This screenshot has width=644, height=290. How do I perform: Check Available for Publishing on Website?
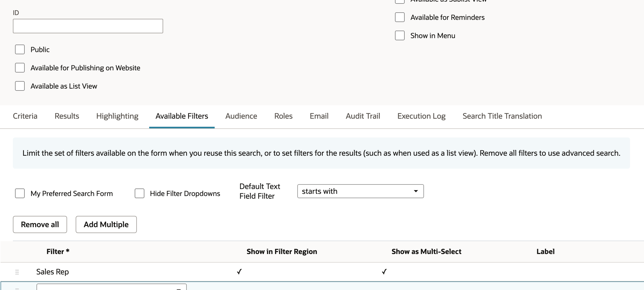(20, 68)
